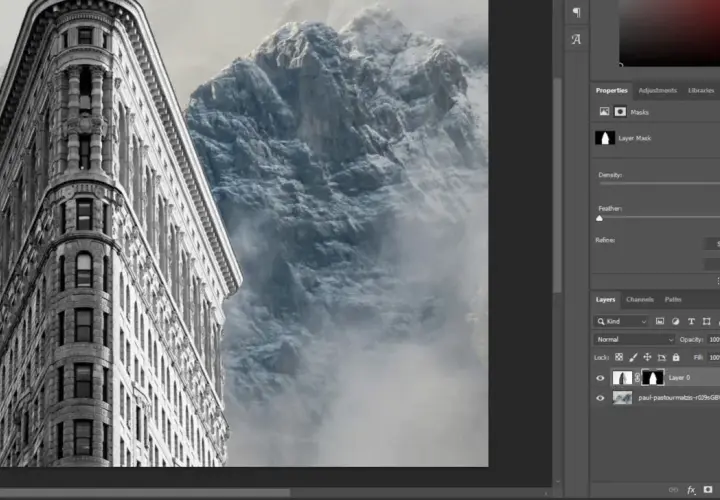The width and height of the screenshot is (720, 500).
Task: Select the mask icon beside Masks
Action: (x=620, y=112)
